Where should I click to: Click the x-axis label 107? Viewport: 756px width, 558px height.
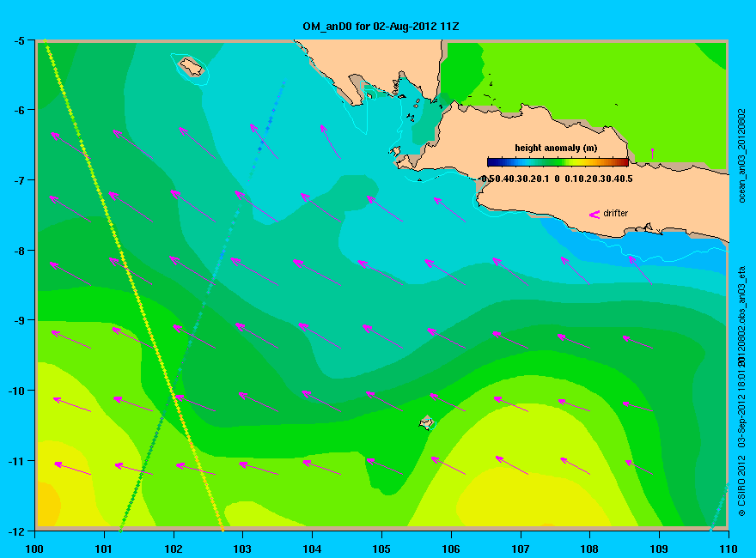pos(521,549)
